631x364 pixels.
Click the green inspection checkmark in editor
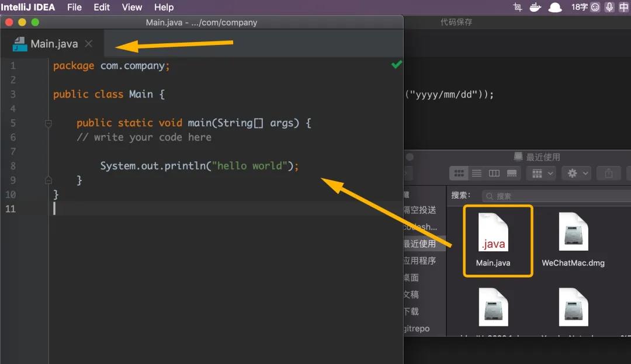396,64
